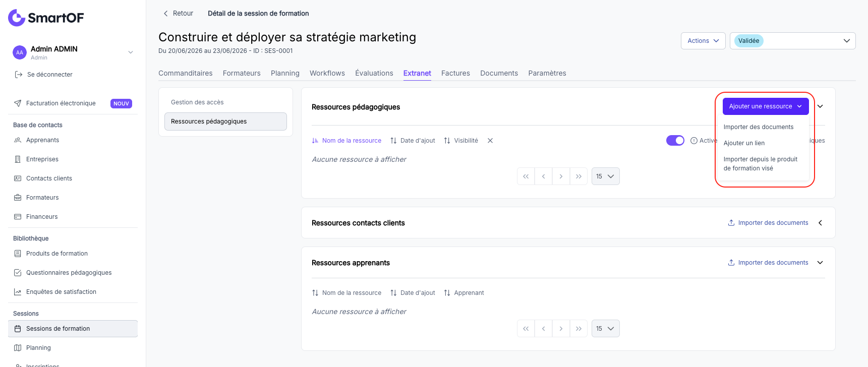Choose Importer depuis le produit de formation visé
The height and width of the screenshot is (367, 868).
point(761,164)
